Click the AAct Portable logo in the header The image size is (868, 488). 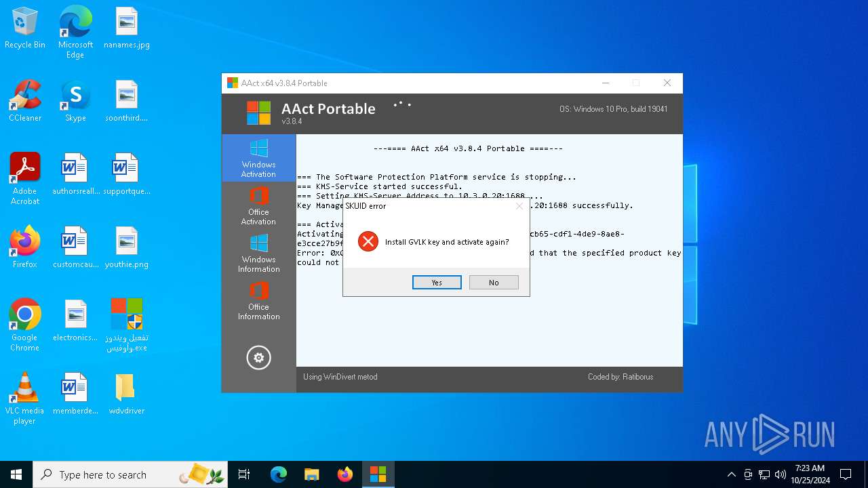(258, 113)
